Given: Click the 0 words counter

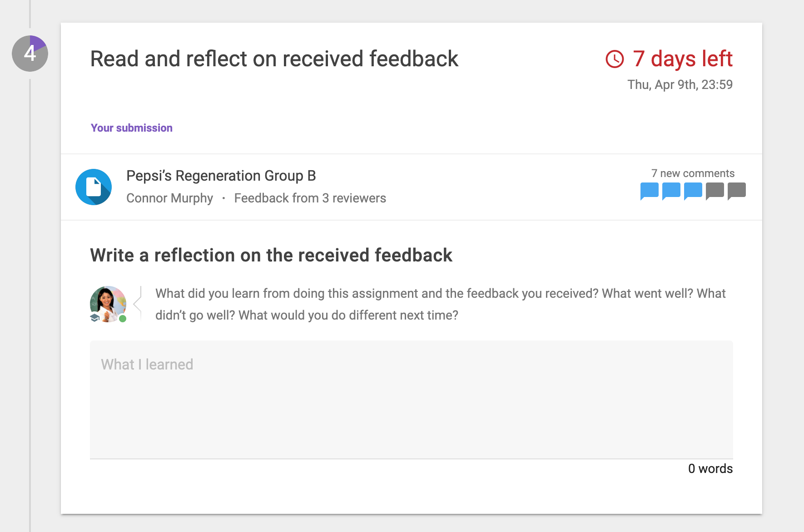Looking at the screenshot, I should point(710,468).
